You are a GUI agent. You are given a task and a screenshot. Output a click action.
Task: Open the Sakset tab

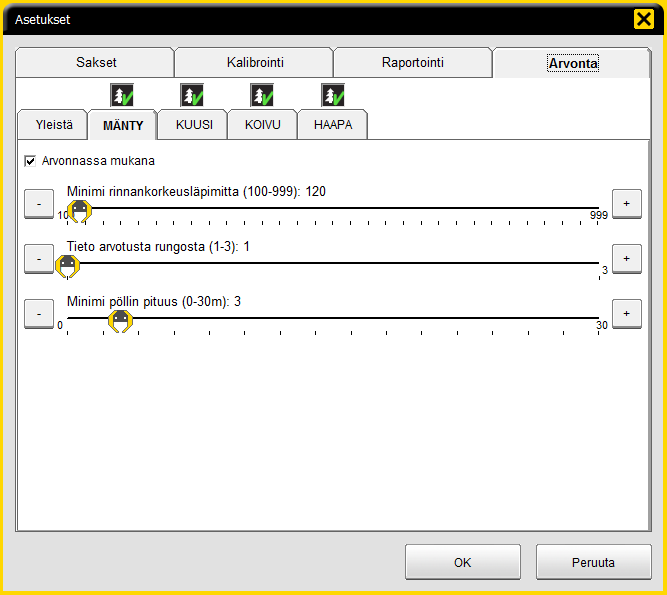coord(95,63)
